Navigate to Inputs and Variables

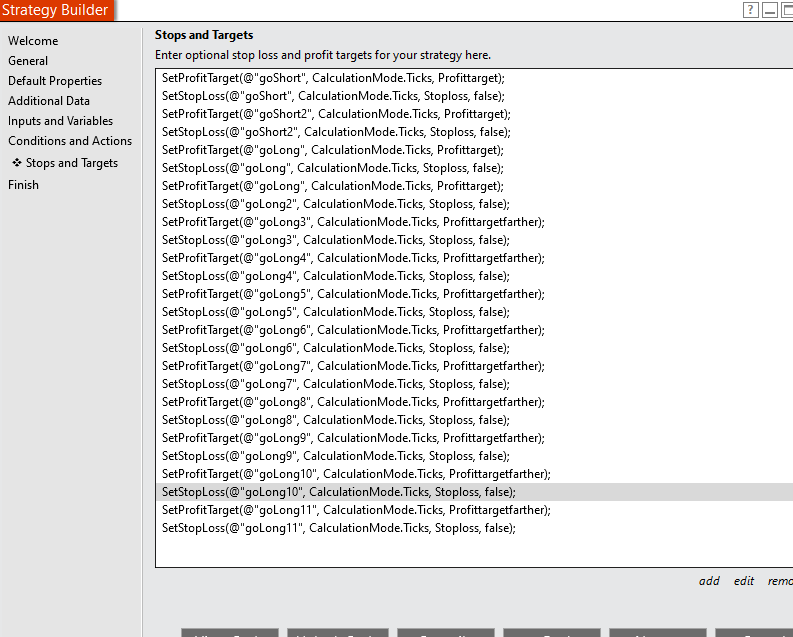click(60, 121)
